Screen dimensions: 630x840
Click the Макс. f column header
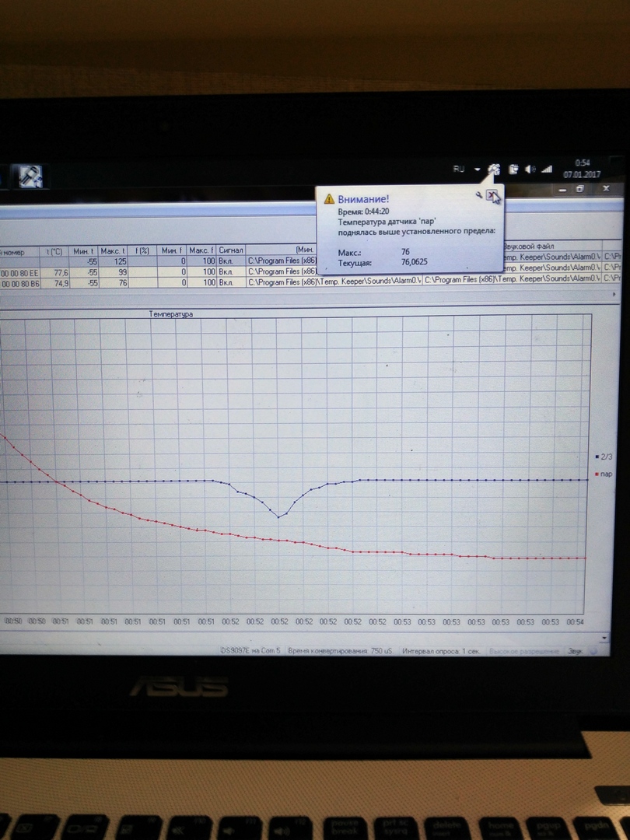[202, 250]
